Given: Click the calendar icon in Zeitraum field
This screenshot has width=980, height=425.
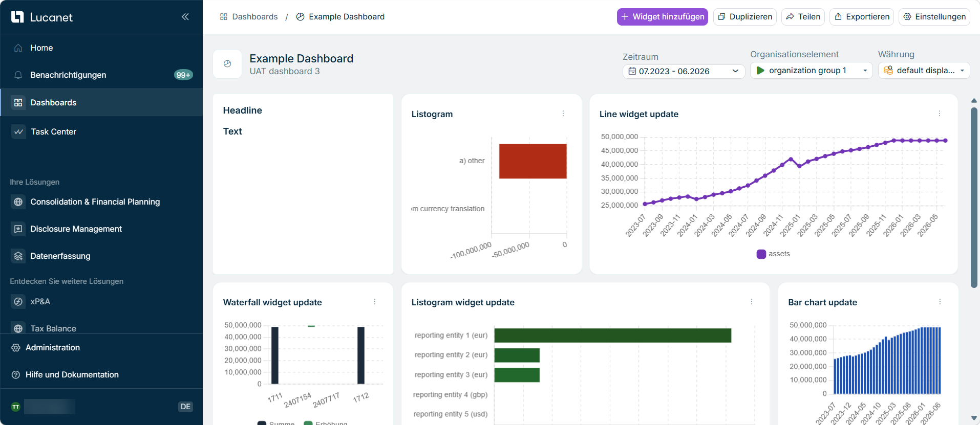Looking at the screenshot, I should point(632,71).
